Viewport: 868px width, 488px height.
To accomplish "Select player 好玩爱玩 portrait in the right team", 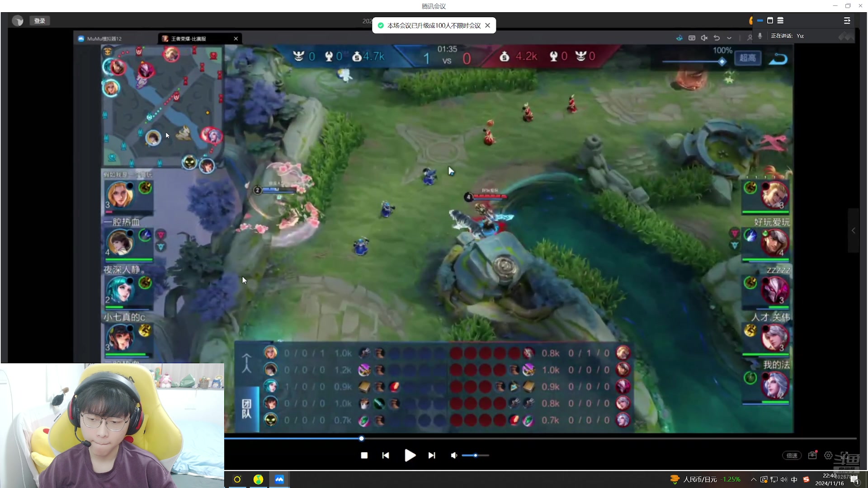I will (x=774, y=242).
